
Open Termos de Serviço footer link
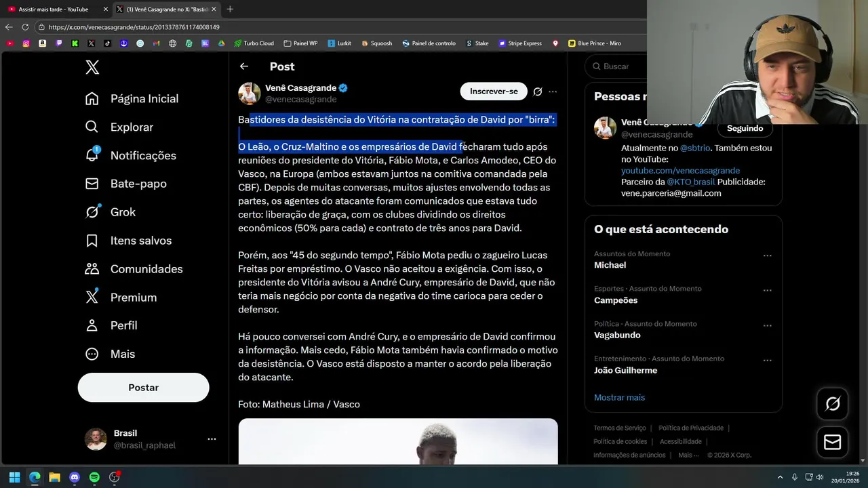[619, 428]
